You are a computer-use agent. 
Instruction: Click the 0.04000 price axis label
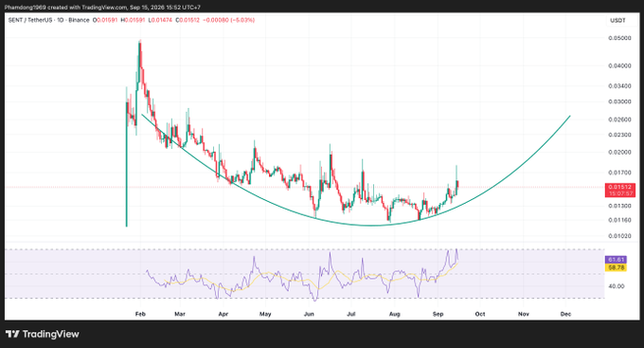tap(619, 65)
